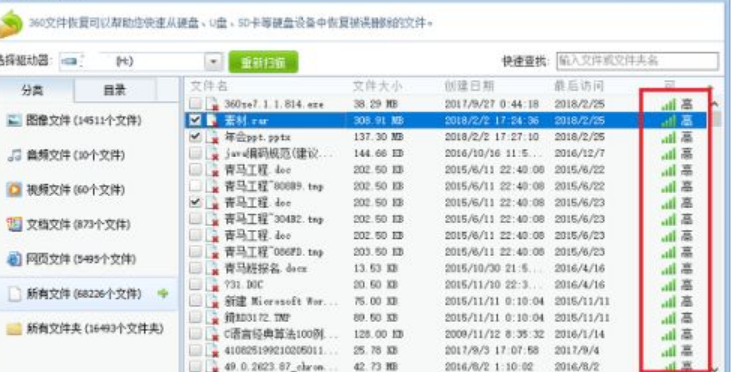Click the 308.91 MB size cell
749x372 pixels.
pyautogui.click(x=378, y=121)
